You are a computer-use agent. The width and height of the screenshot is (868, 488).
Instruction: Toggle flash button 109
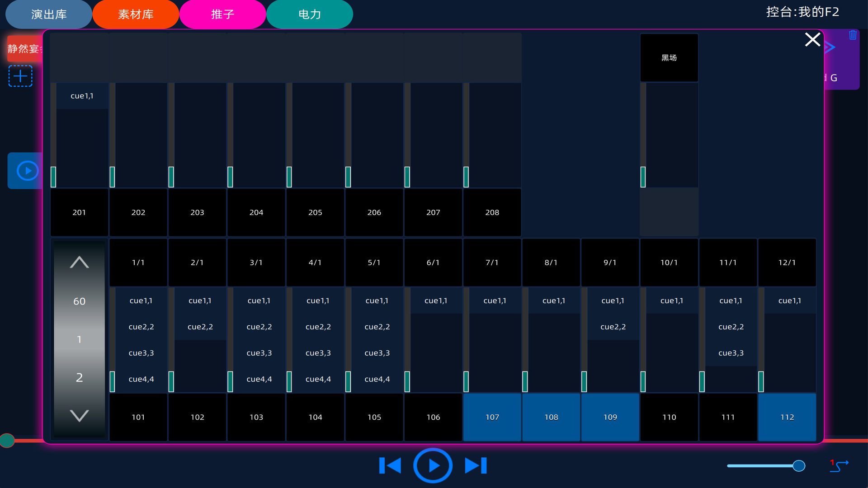click(610, 417)
